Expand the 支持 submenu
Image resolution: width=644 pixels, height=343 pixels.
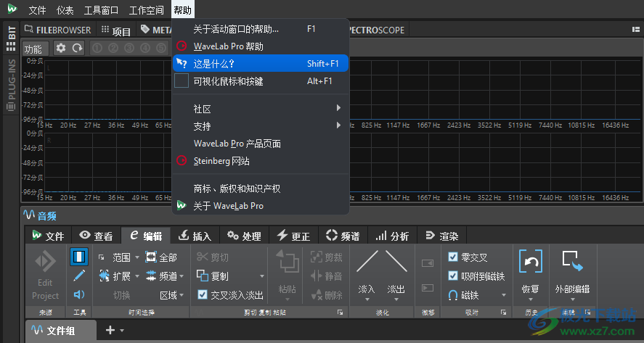(x=261, y=126)
